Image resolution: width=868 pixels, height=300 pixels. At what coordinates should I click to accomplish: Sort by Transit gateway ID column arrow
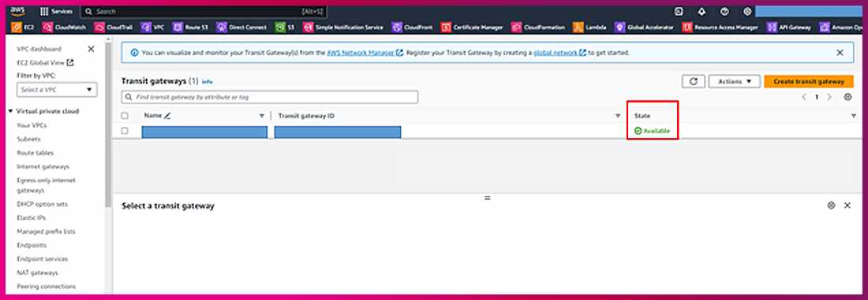point(618,116)
